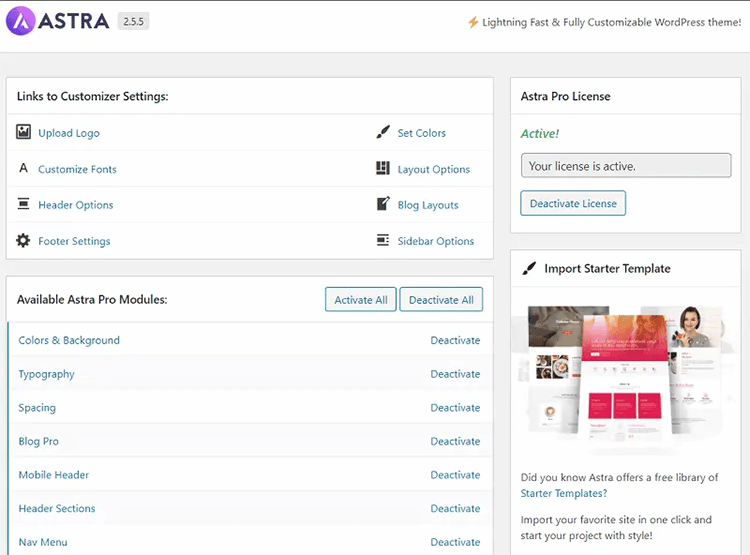Image resolution: width=750 pixels, height=555 pixels.
Task: Click the Deactivate License button
Action: tap(573, 203)
